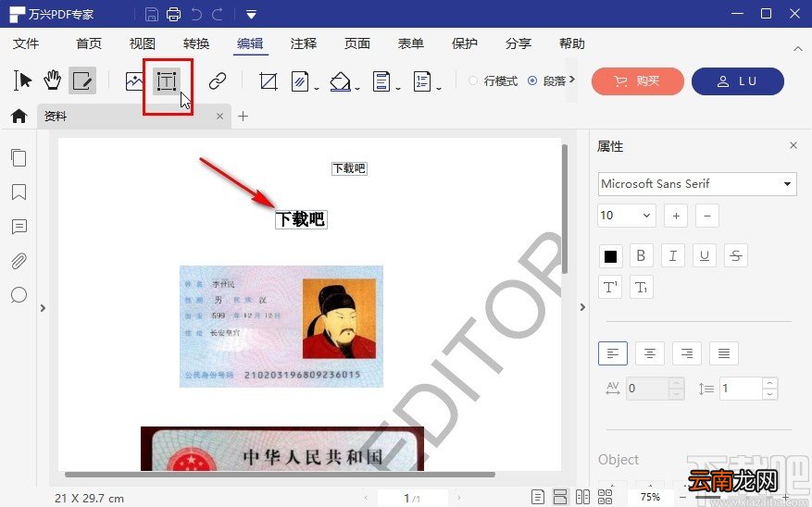Switch to the 表单 tab

click(411, 43)
